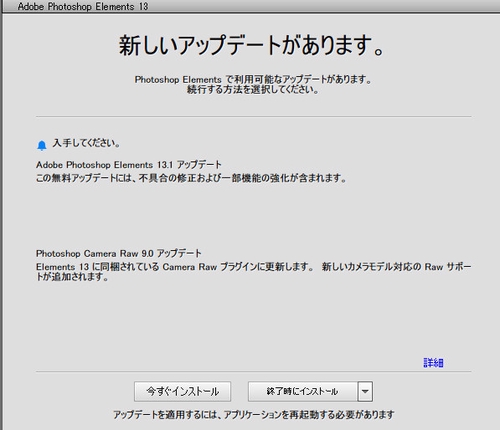The width and height of the screenshot is (500, 430).
Task: Click the 続行する方法を選択してください line
Action: point(253,90)
